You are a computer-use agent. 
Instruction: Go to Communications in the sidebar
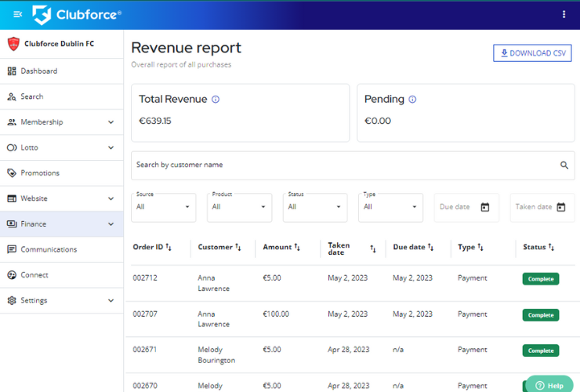(49, 249)
